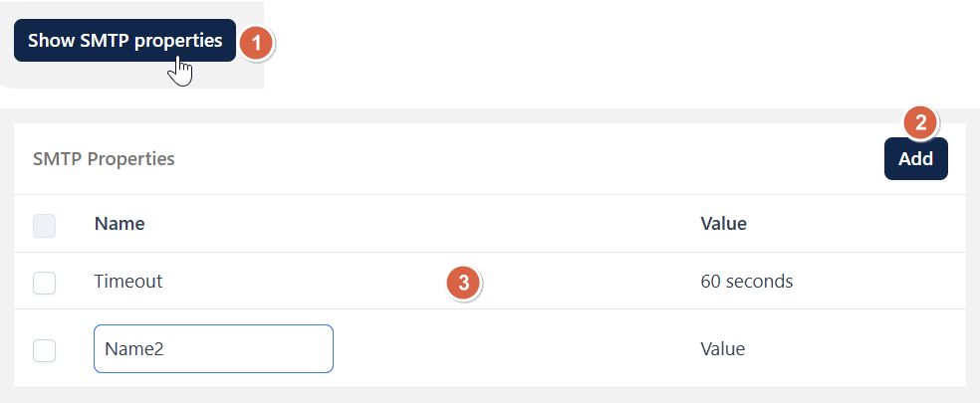The width and height of the screenshot is (980, 403).
Task: Click the Name column header
Action: 120,224
